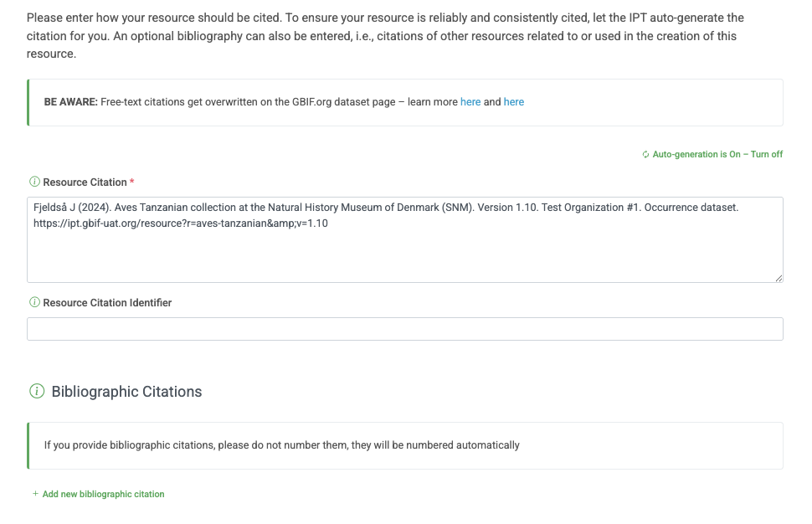Click plus icon before Add new bibliographic citation
Viewport: 812px width, 524px height.
point(35,494)
